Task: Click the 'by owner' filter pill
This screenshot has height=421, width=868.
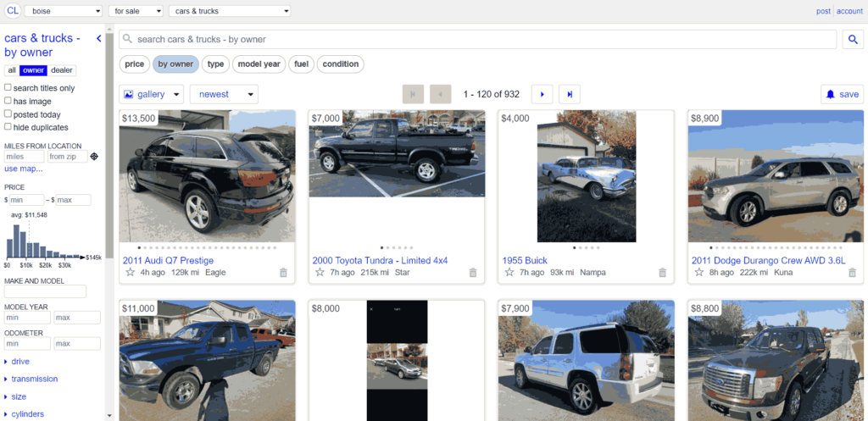Action: click(x=175, y=64)
